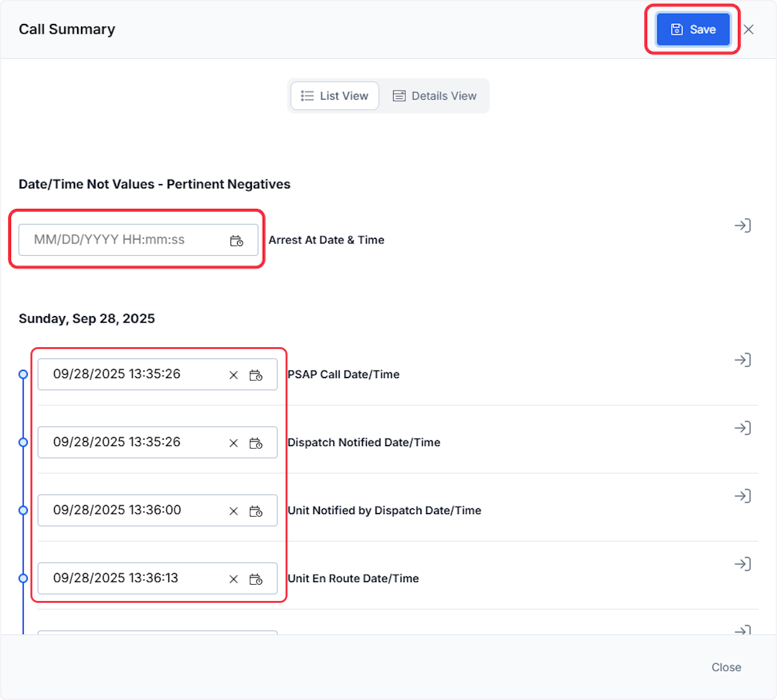This screenshot has width=777, height=700.
Task: Click the 'PSAP Call Date/Time' label
Action: pos(343,374)
